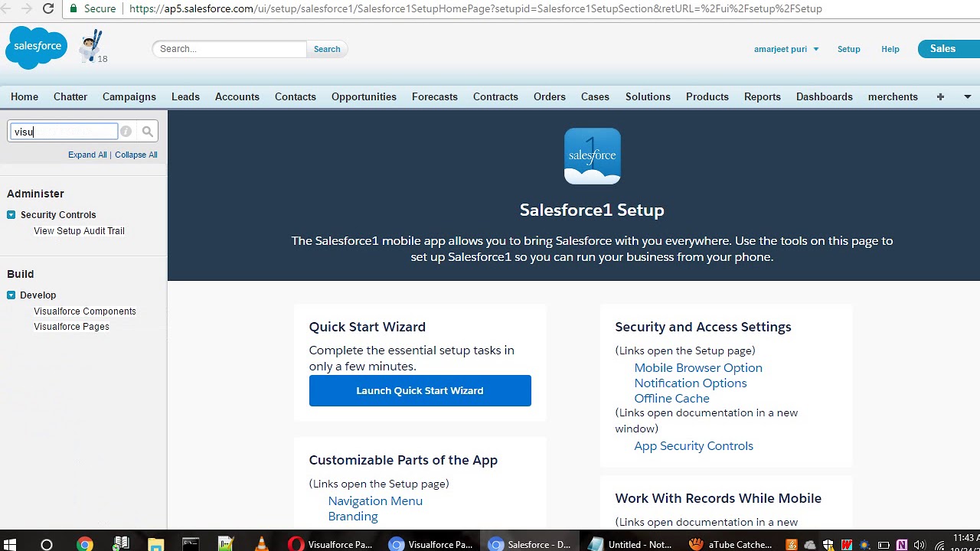Click the plus icon for all tabs
This screenshot has width=980, height=551.
(x=940, y=96)
